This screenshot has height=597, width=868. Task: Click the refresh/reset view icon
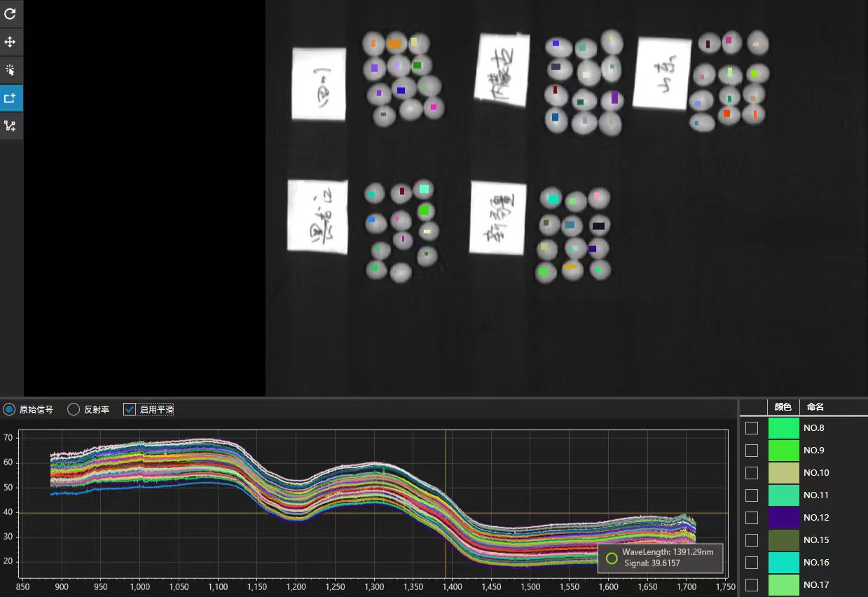coord(11,14)
